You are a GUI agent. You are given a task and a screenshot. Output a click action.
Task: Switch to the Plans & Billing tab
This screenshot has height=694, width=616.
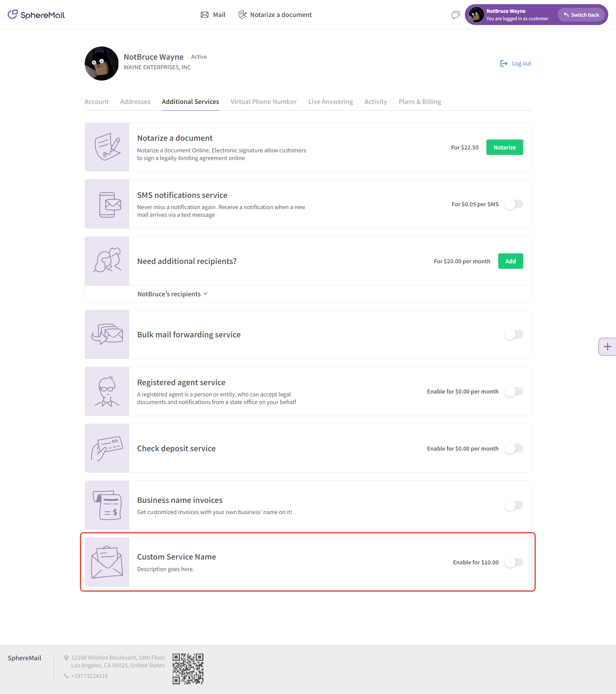point(420,102)
